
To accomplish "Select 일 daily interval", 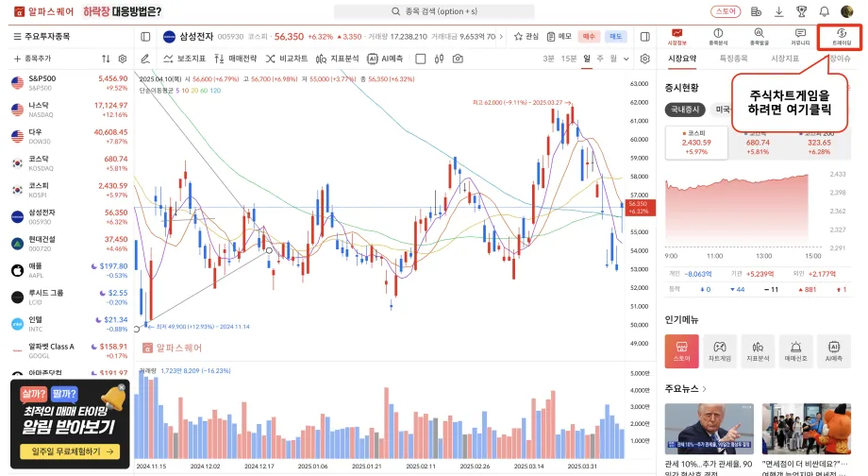I will point(587,59).
